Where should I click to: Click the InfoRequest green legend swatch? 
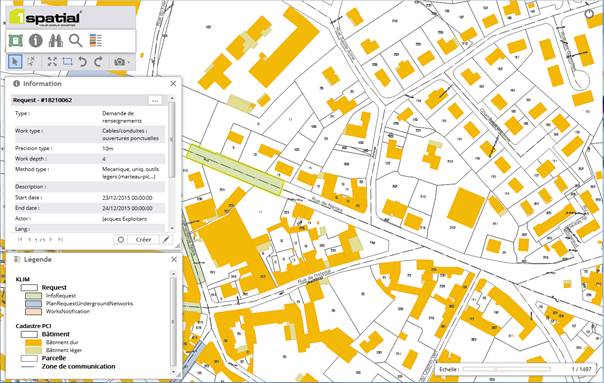click(x=34, y=296)
